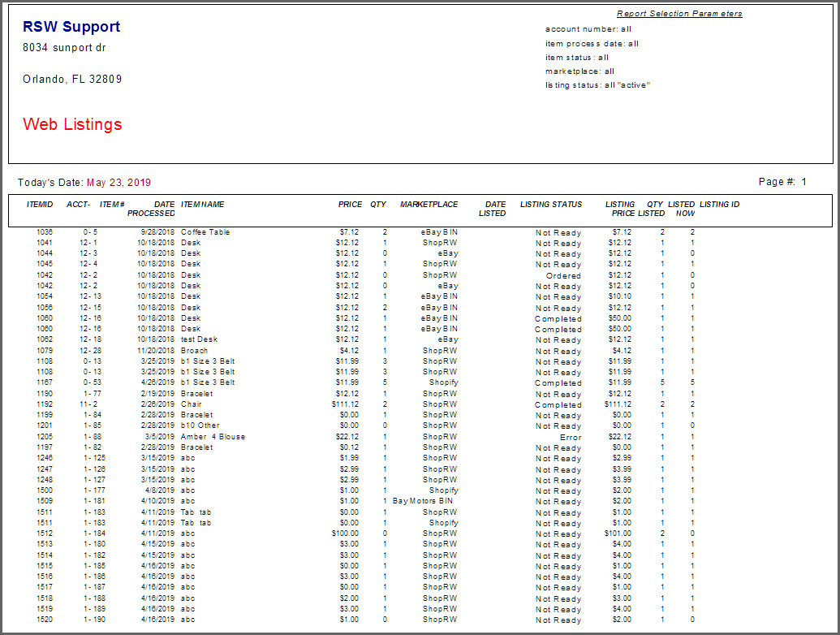Select the Coffee Table listing row
This screenshot has height=635, width=840.
click(207, 231)
